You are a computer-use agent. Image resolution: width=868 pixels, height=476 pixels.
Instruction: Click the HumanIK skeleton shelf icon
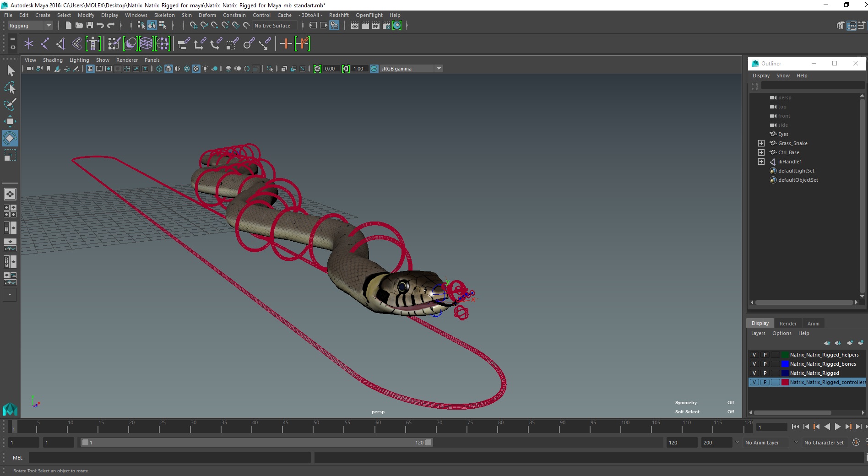(x=93, y=44)
